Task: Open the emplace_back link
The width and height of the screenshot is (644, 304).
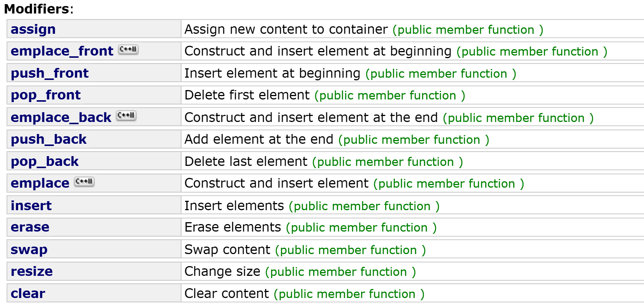Action: coord(61,117)
